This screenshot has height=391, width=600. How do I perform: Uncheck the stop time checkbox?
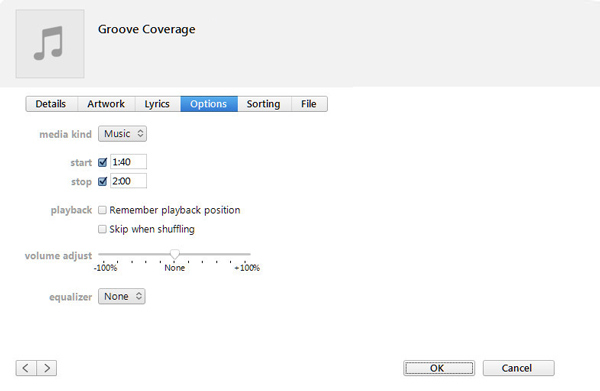click(102, 181)
